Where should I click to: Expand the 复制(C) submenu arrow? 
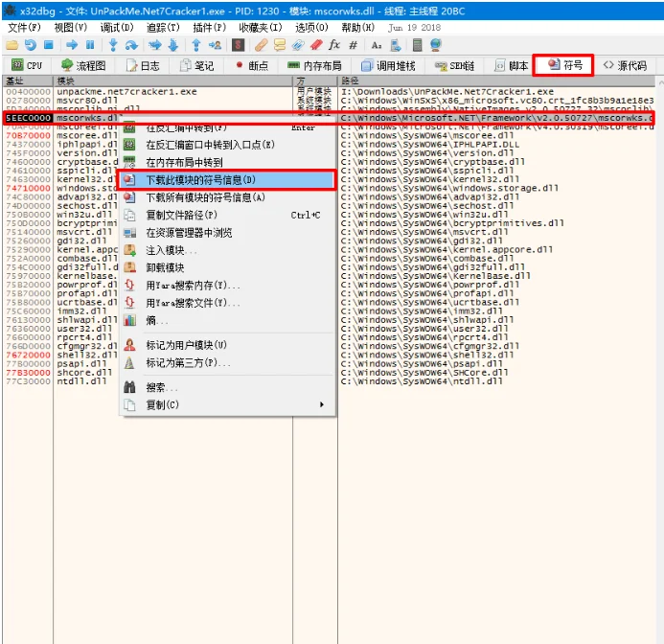[322, 404]
